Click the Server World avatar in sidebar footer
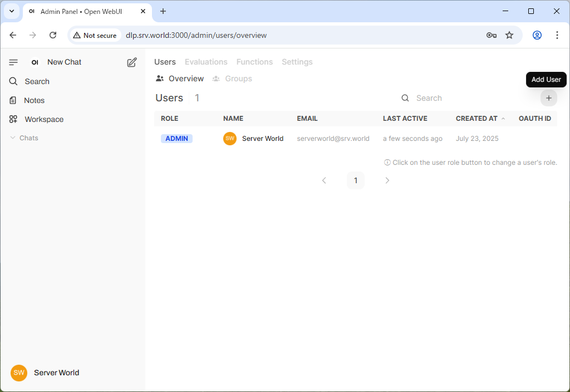570x392 pixels. [18, 373]
